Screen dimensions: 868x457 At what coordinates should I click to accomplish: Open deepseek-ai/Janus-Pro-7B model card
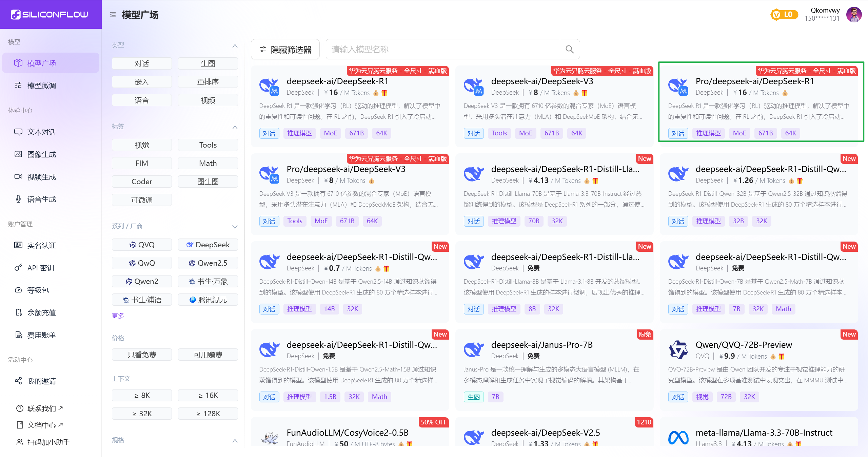(554, 370)
